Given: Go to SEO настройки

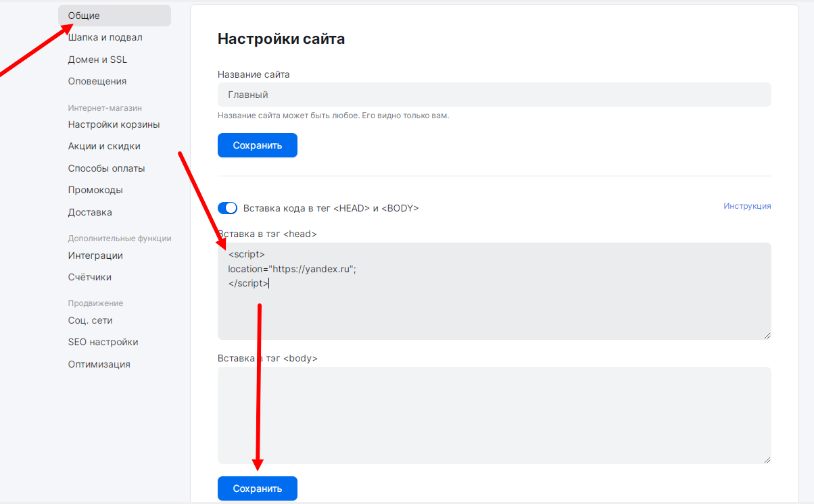Looking at the screenshot, I should (103, 342).
